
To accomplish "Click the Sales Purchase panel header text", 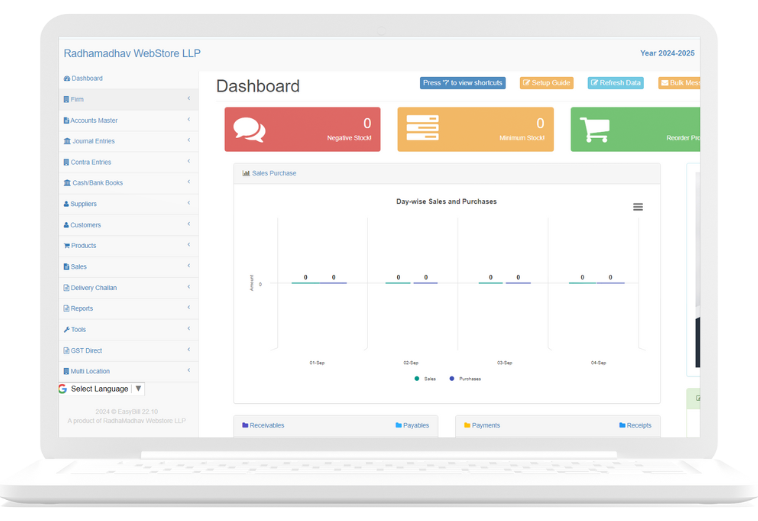I will [274, 173].
